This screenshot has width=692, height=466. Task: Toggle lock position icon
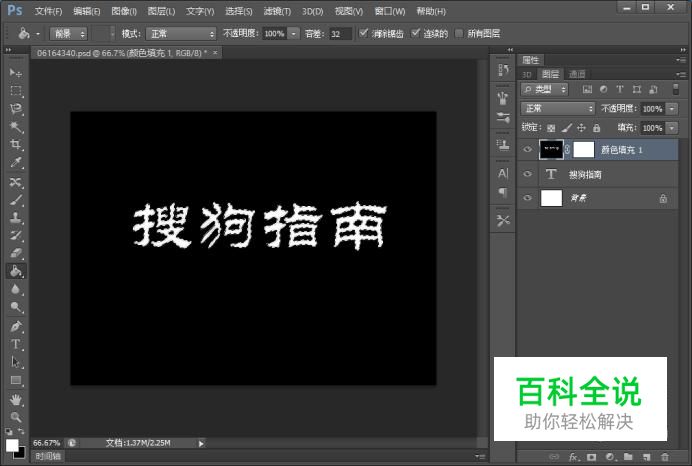tap(581, 128)
